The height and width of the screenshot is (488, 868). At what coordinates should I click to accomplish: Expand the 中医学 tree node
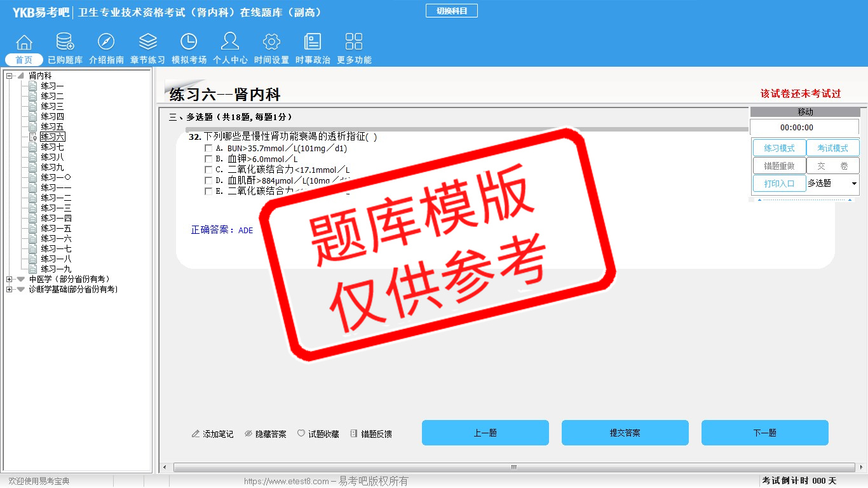coord(10,279)
